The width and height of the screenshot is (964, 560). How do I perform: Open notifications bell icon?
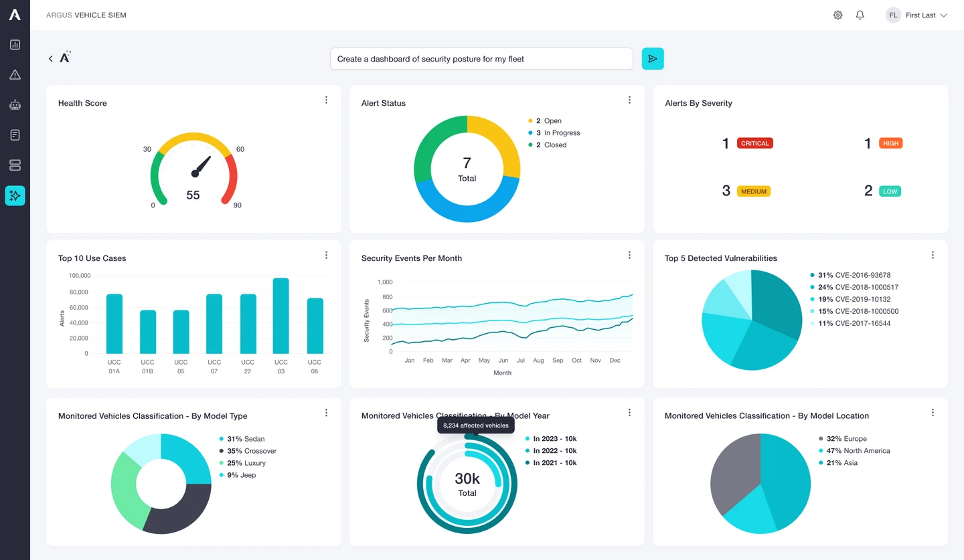pos(860,15)
